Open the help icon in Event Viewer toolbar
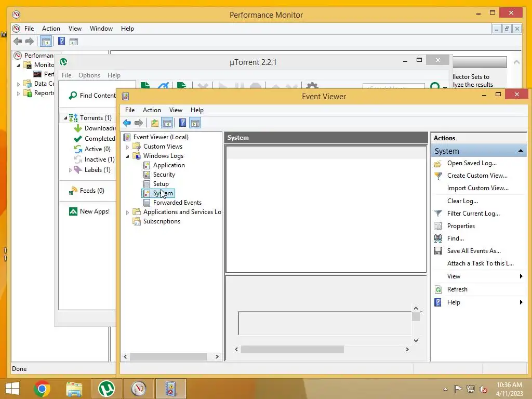 pos(182,123)
